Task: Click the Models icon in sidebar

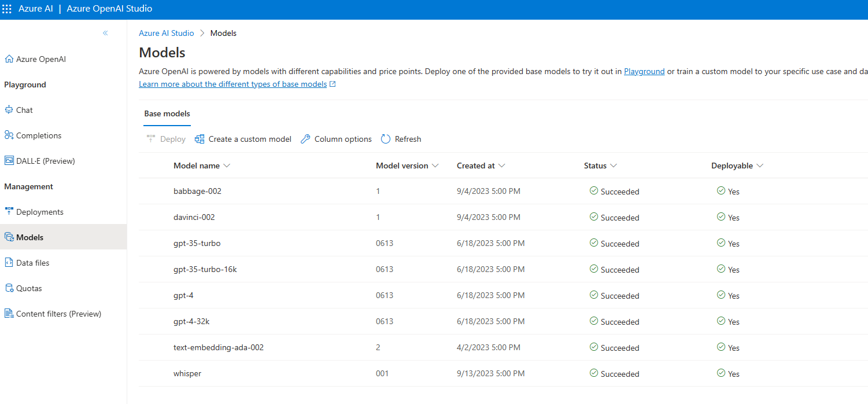Action: (9, 237)
